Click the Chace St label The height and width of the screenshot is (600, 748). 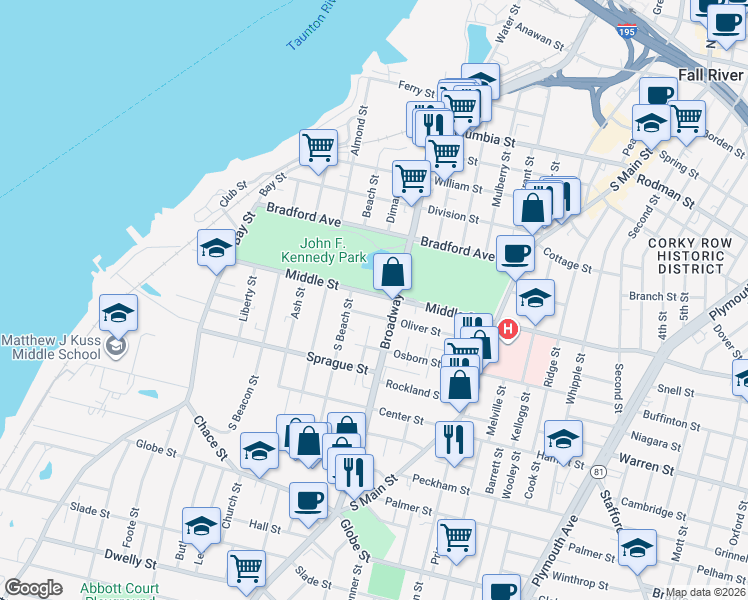coord(210,438)
